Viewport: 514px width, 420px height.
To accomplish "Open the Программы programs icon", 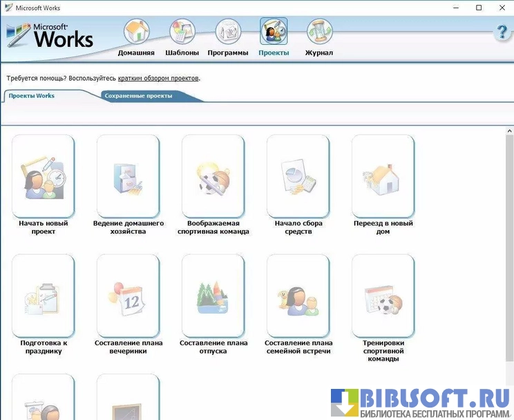I will pos(228,32).
